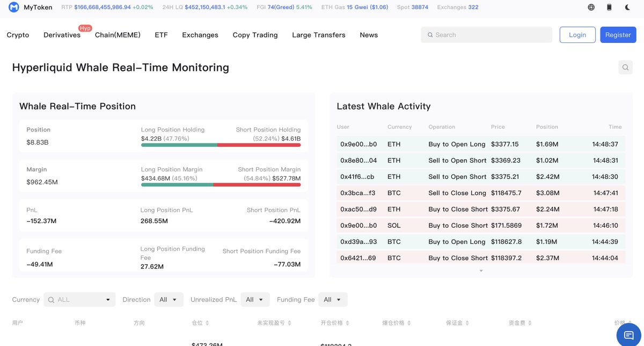The height and width of the screenshot is (346, 644).
Task: Click the 方向 column header
Action: [139, 323]
